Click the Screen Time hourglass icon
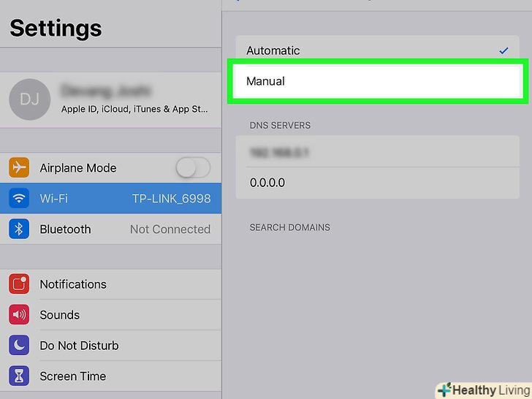532x399 pixels. [19, 376]
